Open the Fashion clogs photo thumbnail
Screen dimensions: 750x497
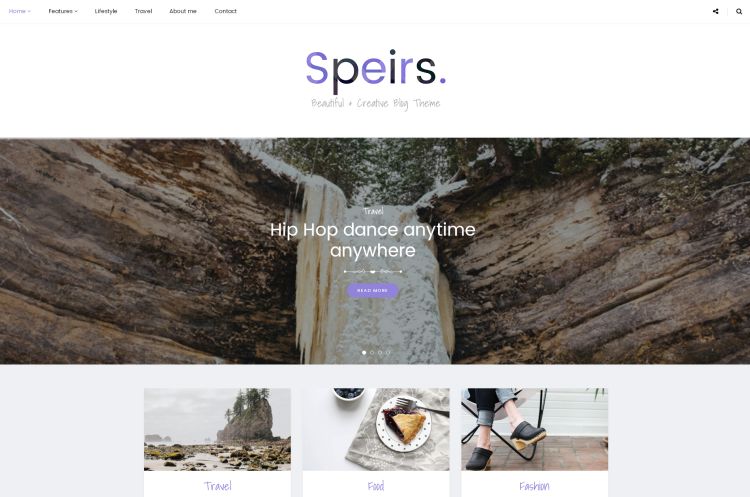(x=534, y=429)
